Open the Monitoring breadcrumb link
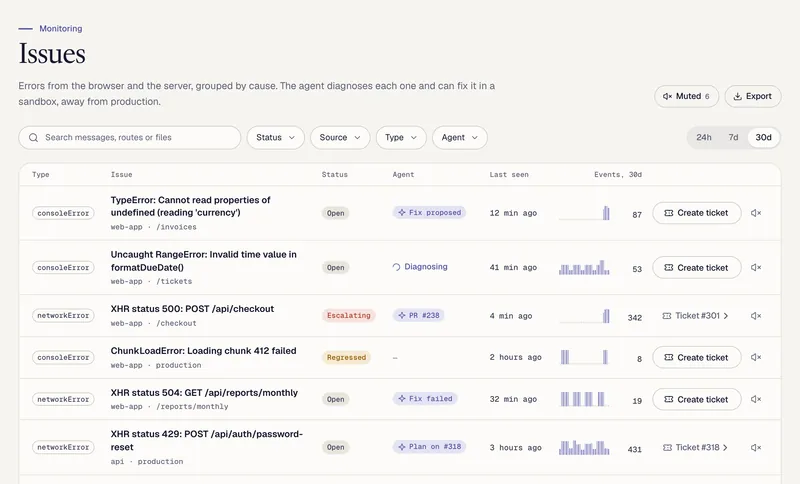800x484 pixels. click(61, 29)
